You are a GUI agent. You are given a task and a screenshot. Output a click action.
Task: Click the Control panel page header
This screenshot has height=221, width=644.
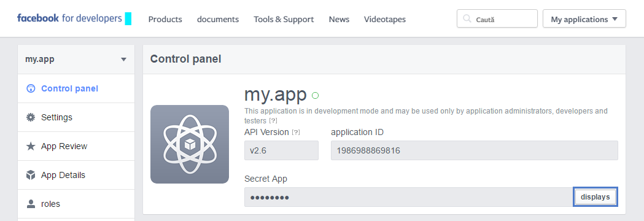point(185,59)
